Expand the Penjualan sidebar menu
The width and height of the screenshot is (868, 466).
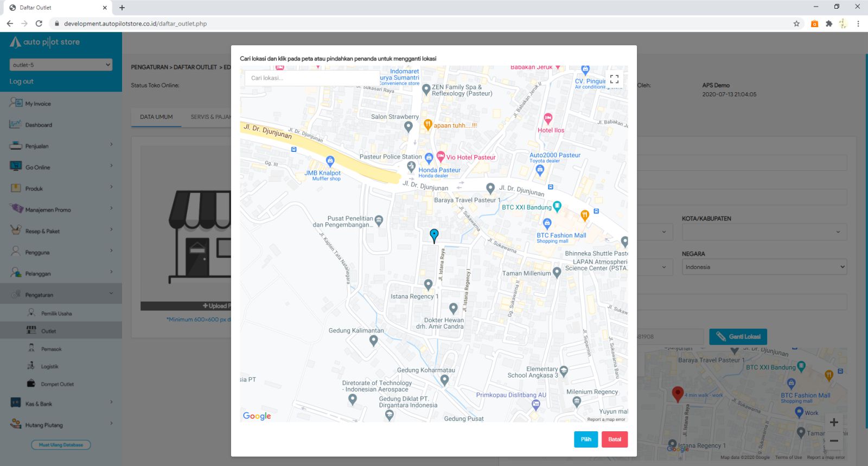click(61, 146)
